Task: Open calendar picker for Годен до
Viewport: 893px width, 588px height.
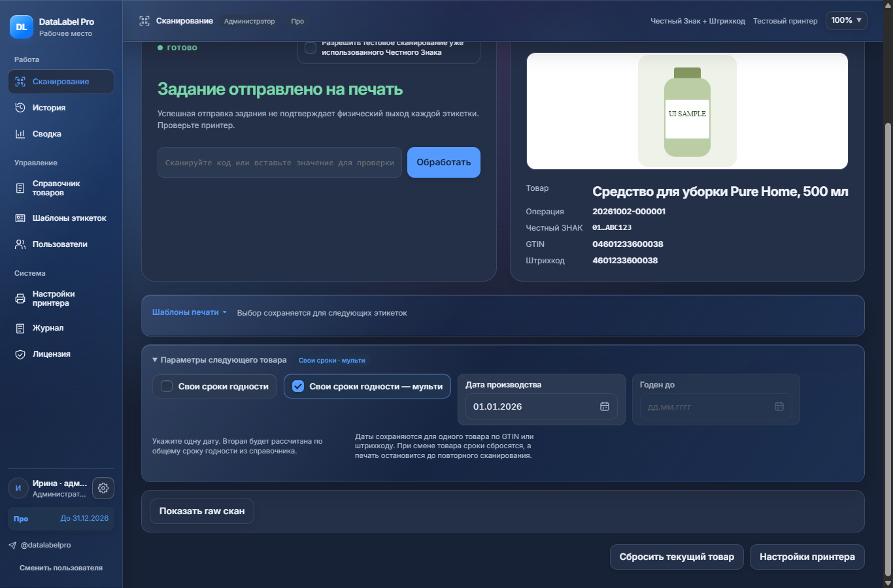Action: coord(779,406)
